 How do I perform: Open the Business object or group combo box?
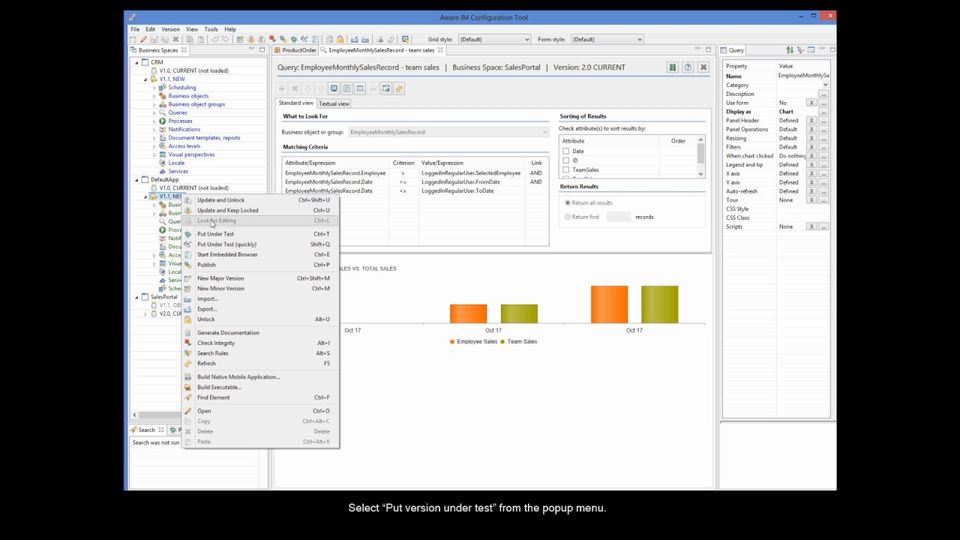click(x=449, y=132)
